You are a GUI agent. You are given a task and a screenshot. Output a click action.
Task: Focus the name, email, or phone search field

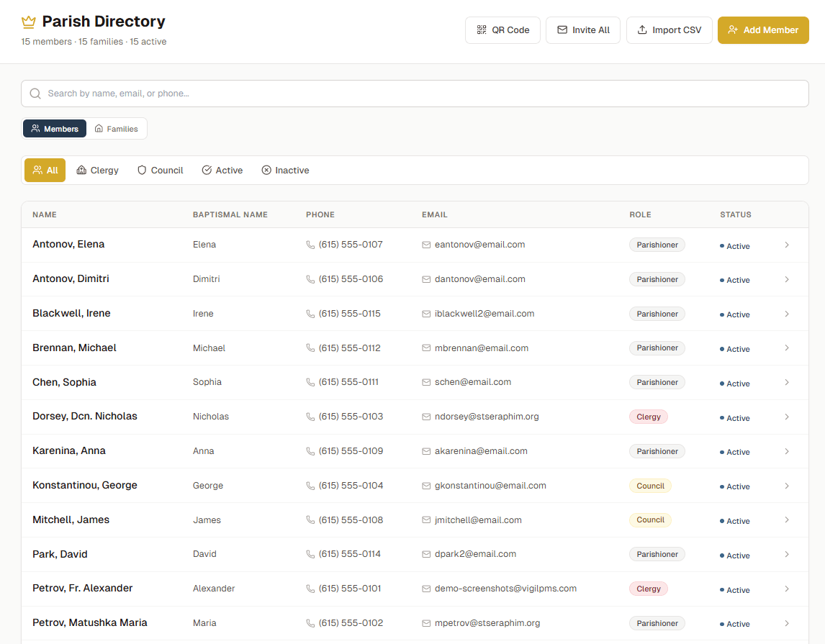415,94
